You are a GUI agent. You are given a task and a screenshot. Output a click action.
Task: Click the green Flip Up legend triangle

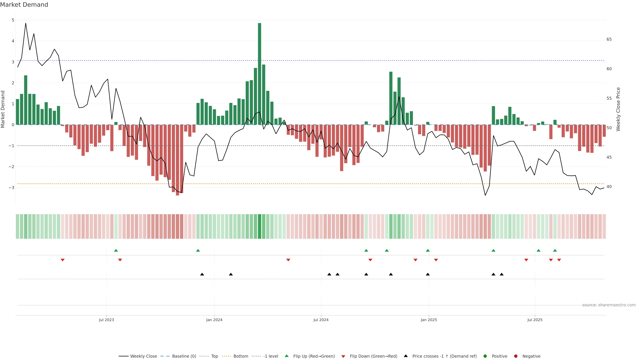click(286, 356)
